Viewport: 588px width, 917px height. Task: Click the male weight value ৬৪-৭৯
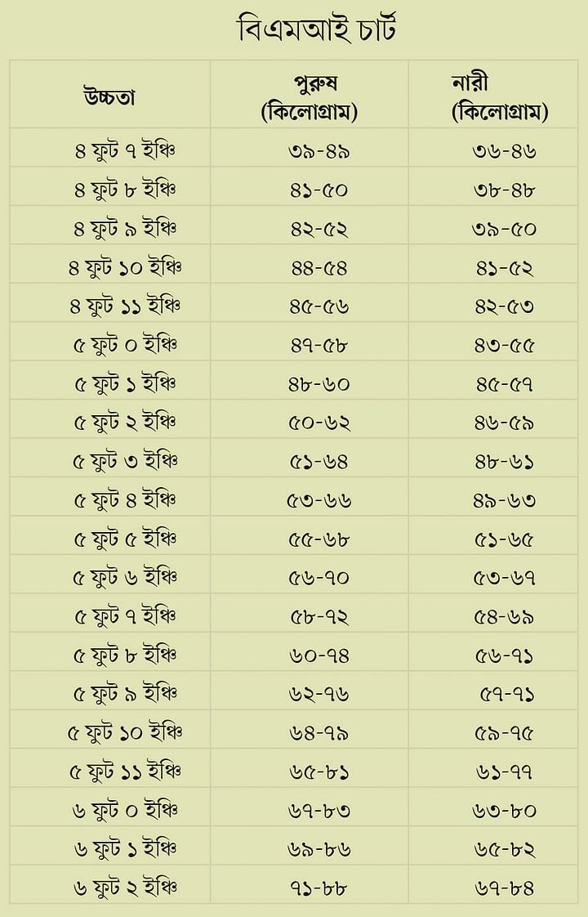point(319,733)
